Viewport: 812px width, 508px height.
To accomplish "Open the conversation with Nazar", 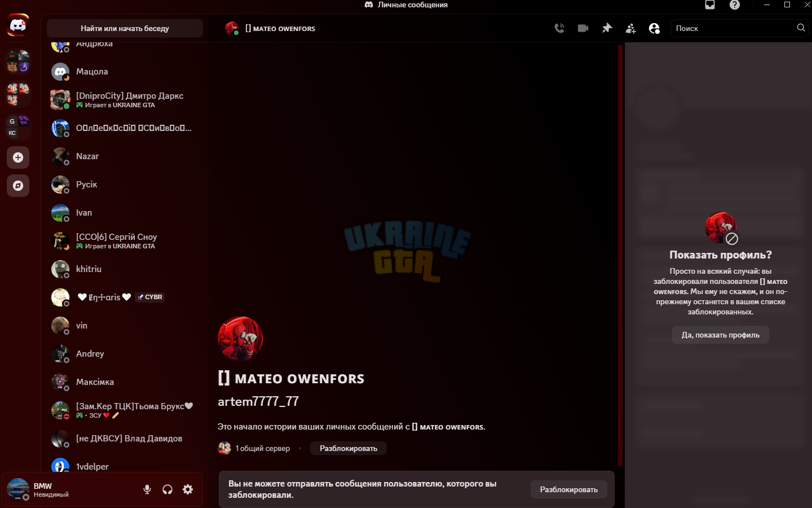I will 124,156.
